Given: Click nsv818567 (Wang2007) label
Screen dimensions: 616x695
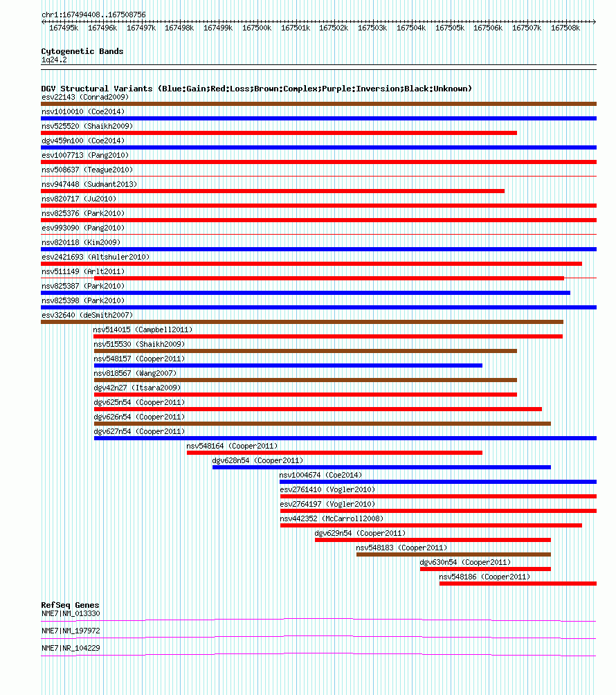Looking at the screenshot, I should point(135,373).
